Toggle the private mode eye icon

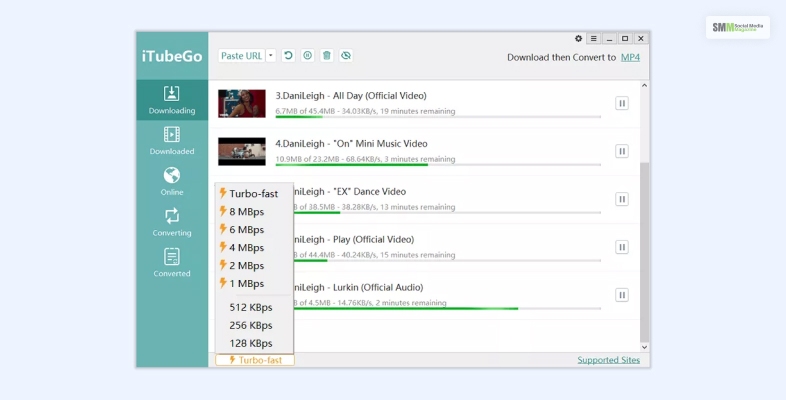(346, 56)
